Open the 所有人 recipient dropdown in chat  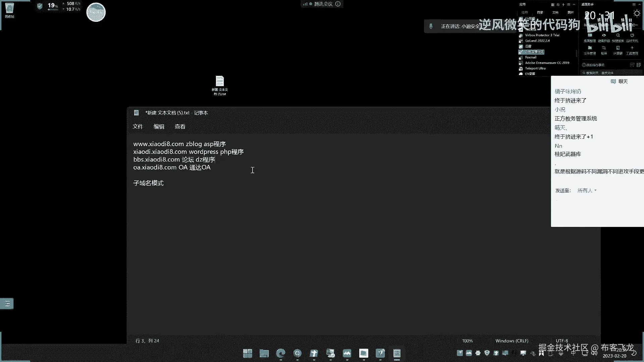click(587, 190)
